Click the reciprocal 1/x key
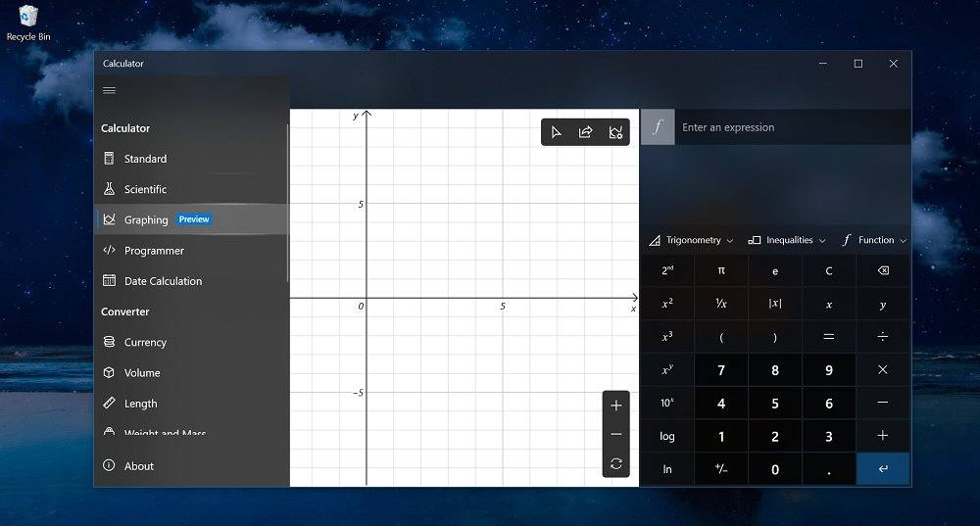 pyautogui.click(x=721, y=304)
